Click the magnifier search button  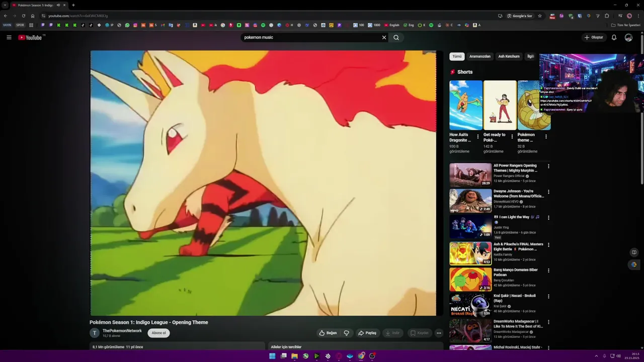click(x=396, y=37)
